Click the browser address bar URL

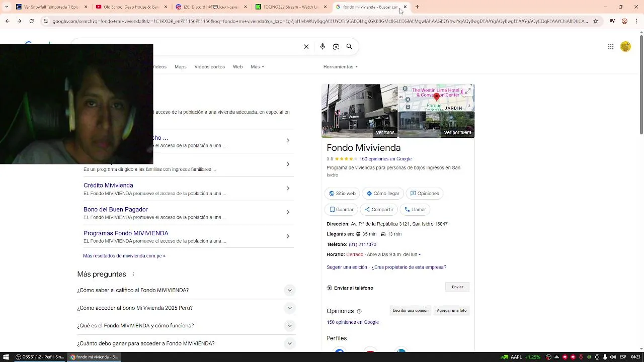320,21
